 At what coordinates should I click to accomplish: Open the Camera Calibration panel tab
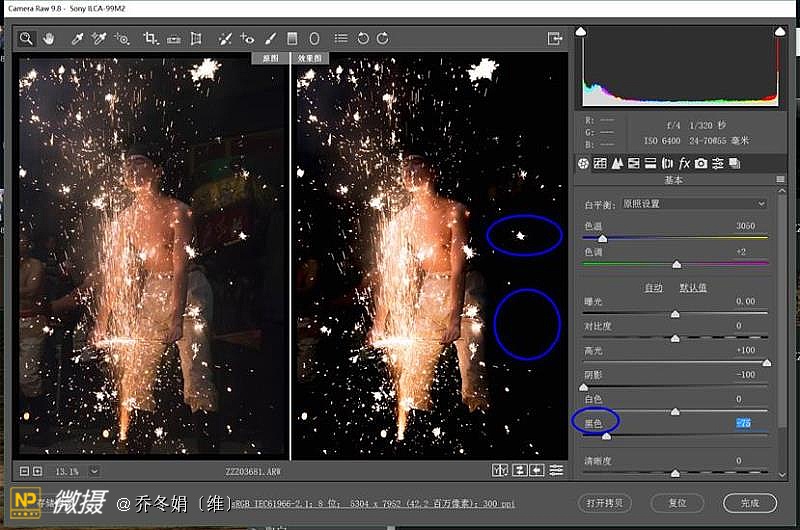(x=701, y=163)
